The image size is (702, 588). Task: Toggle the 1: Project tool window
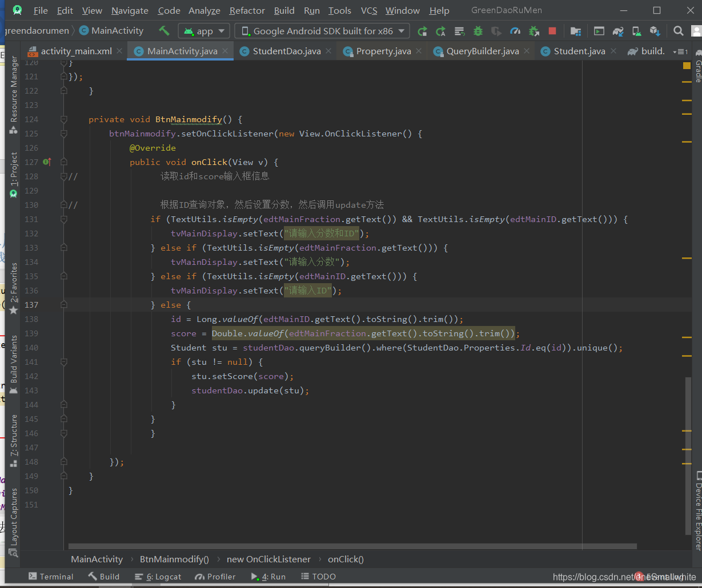tap(14, 175)
